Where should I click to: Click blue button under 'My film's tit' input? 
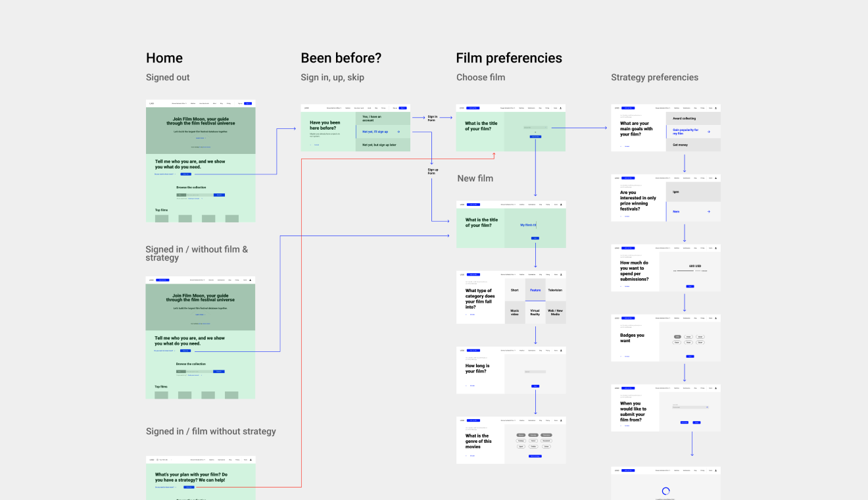point(535,238)
